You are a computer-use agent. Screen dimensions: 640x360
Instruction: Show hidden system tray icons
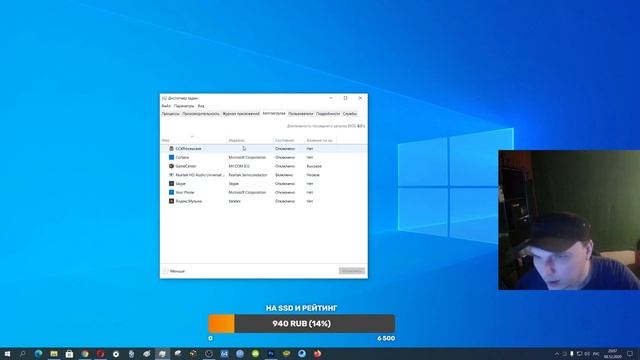[x=556, y=354]
